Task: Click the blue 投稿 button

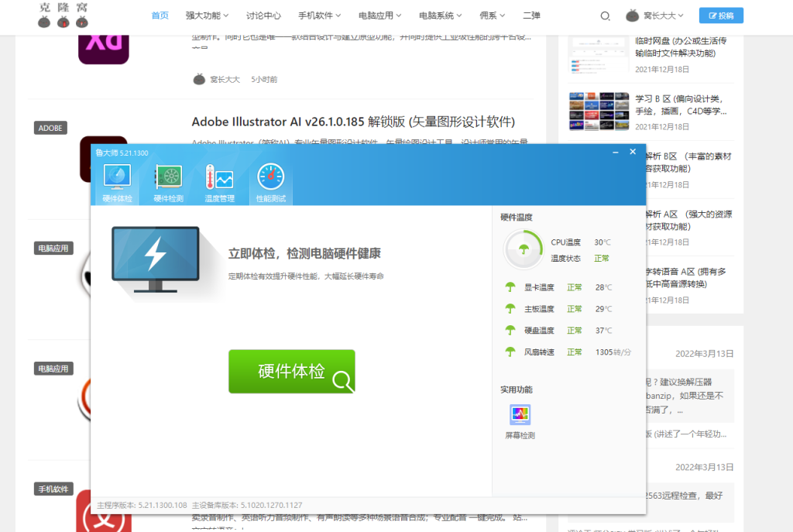Action: tap(721, 15)
